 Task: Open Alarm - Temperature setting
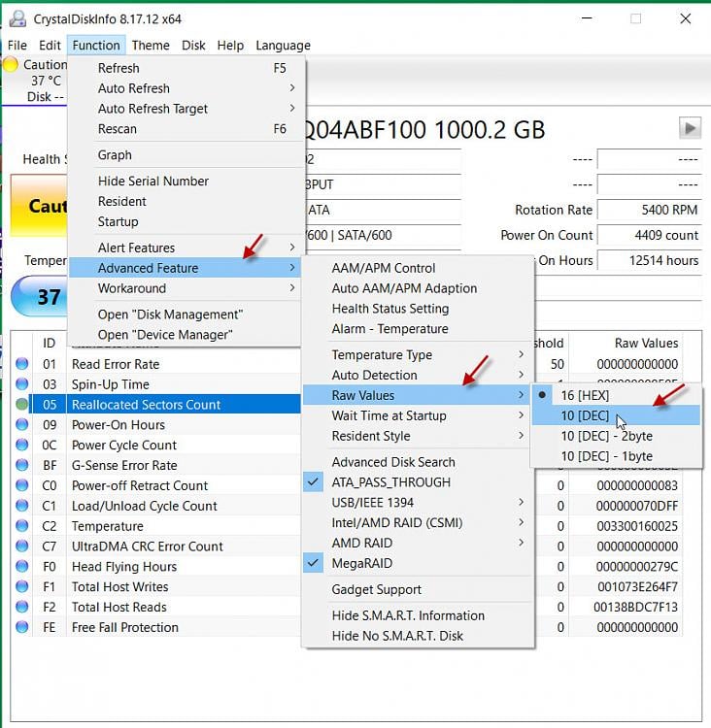coord(418,329)
